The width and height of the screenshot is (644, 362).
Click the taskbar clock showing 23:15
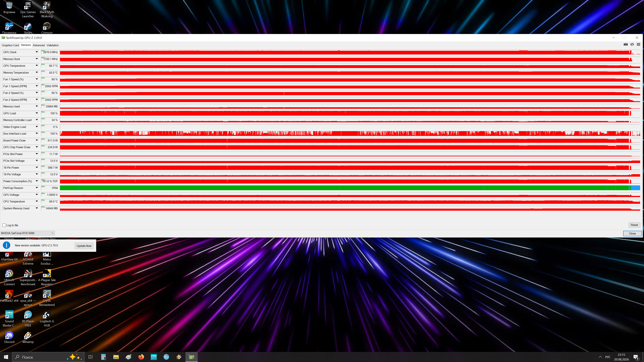tap(621, 357)
